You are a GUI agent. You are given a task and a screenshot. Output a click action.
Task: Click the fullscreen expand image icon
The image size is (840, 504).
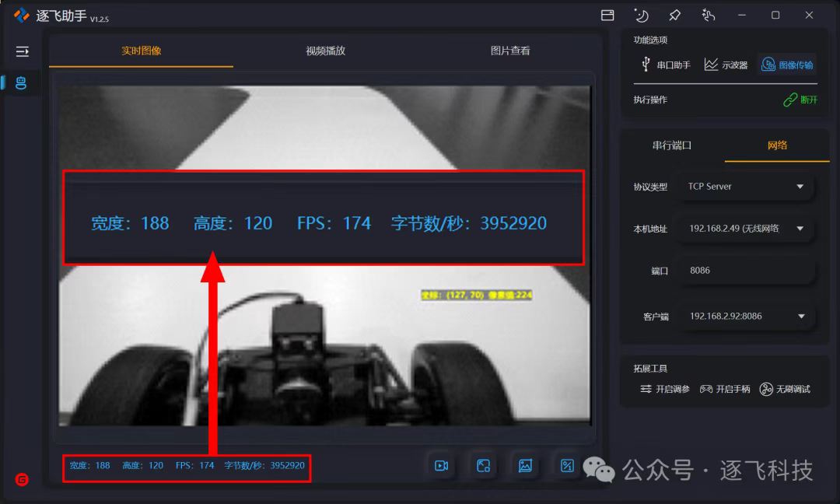pyautogui.click(x=483, y=465)
